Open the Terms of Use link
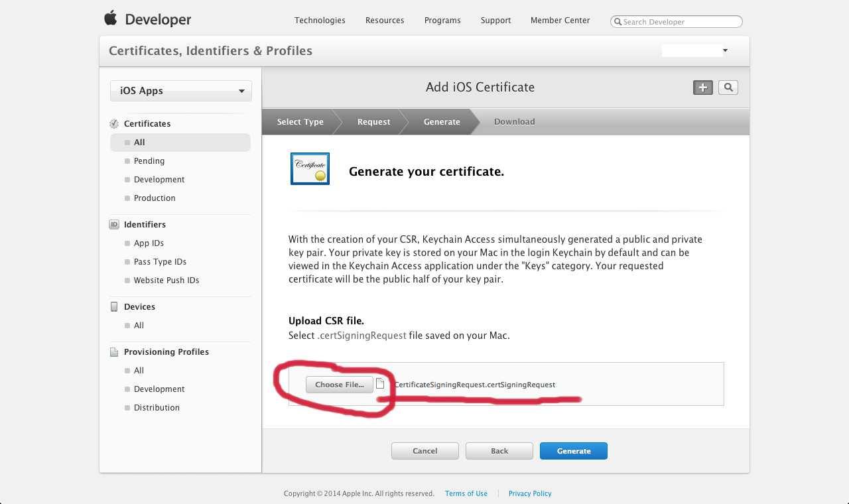The image size is (849, 504). coord(466,493)
